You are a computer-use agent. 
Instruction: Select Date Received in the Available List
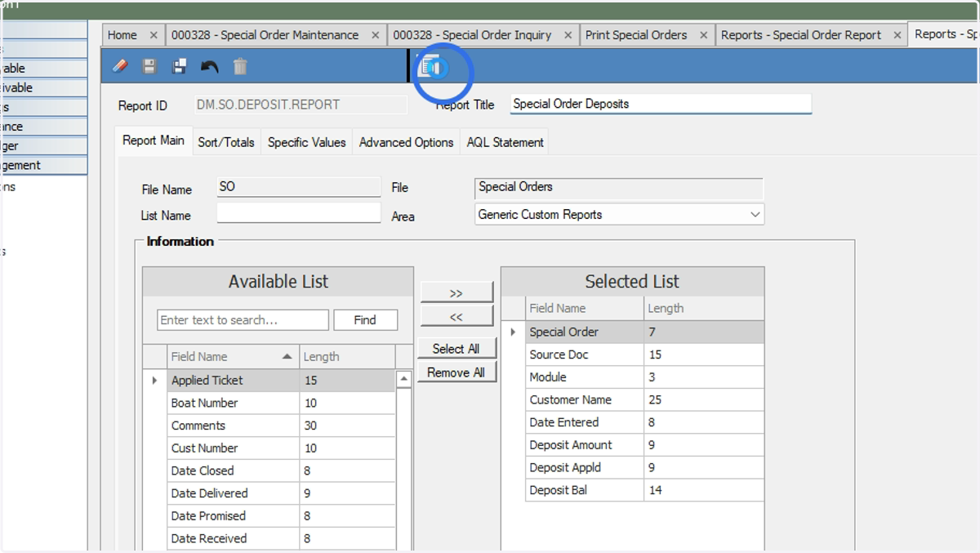coord(234,539)
